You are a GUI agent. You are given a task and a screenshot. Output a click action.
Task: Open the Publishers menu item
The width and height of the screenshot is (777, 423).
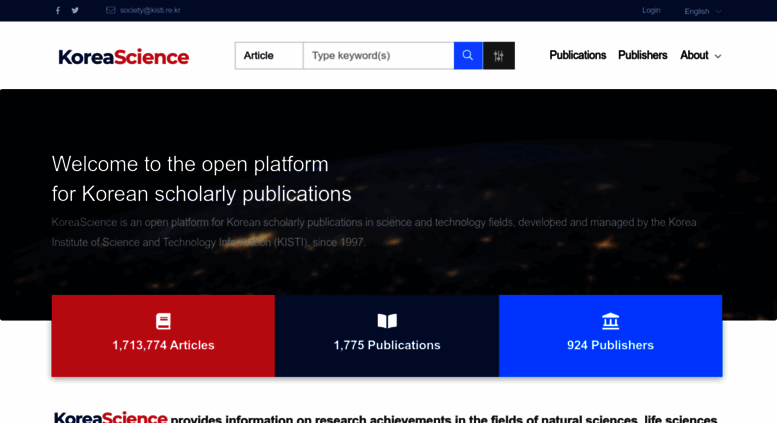pos(643,55)
